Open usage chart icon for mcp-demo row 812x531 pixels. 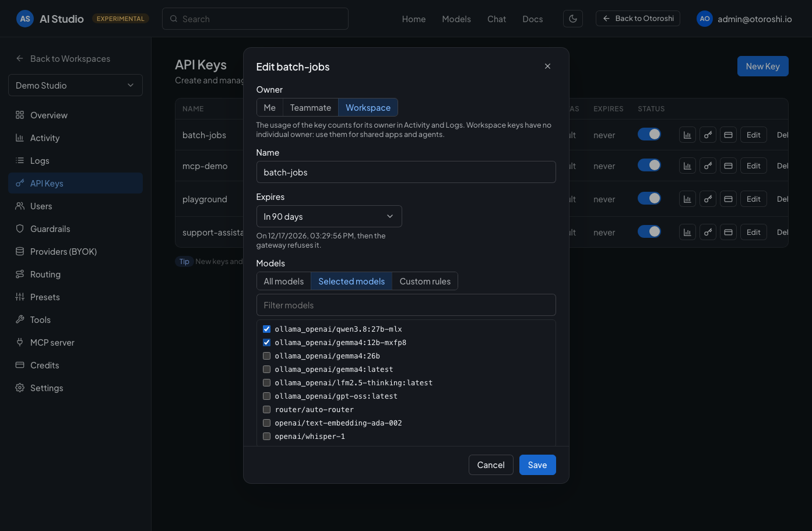point(687,166)
